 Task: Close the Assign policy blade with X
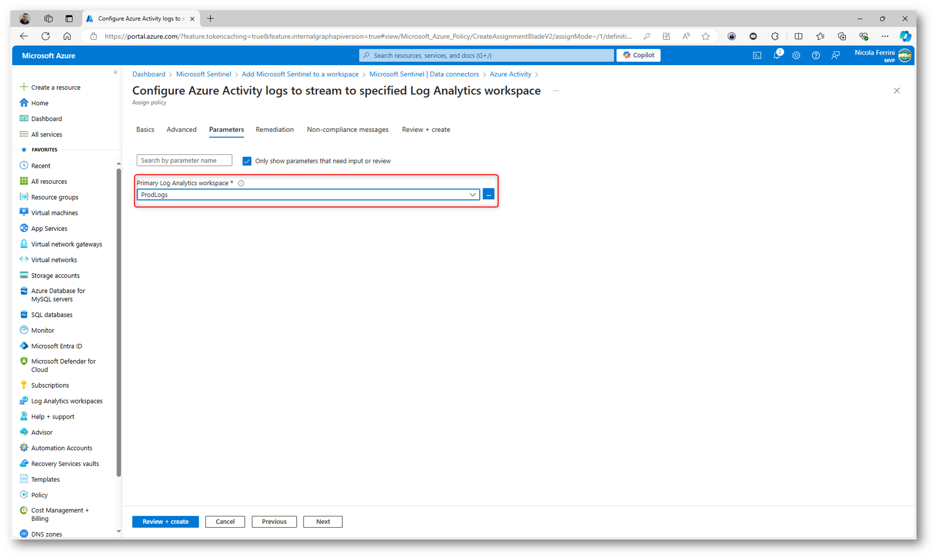coord(896,91)
